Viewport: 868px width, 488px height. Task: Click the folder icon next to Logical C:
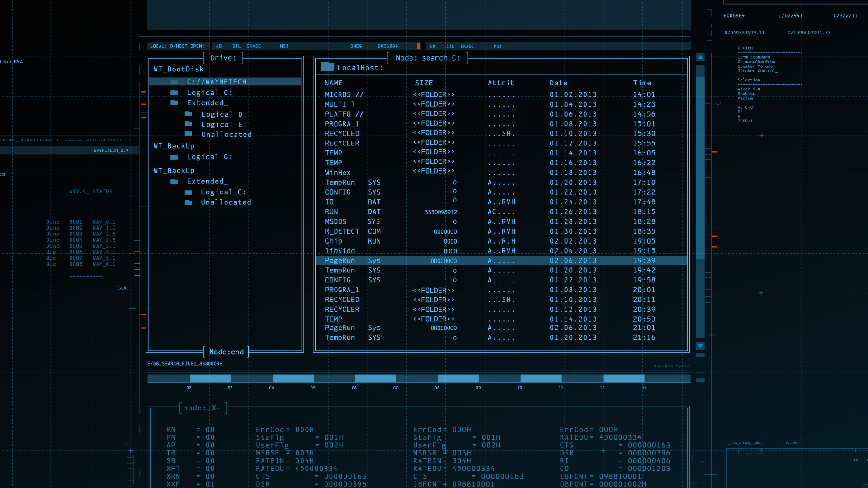(x=174, y=93)
